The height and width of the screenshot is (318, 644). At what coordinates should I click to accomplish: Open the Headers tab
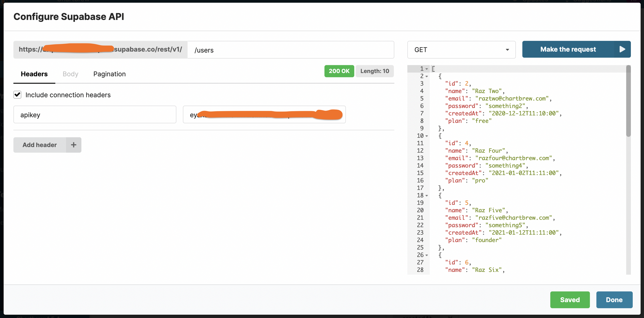[x=34, y=74]
